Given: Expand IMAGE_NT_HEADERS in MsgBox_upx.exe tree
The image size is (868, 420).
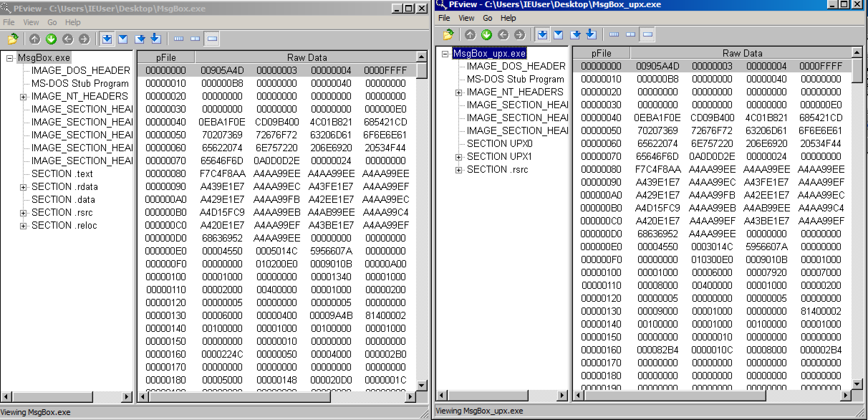Looking at the screenshot, I should point(458,92).
